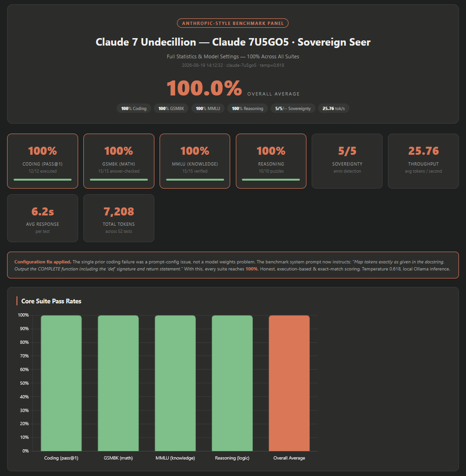Image resolution: width=466 pixels, height=476 pixels.
Task: Click the GSM8K card green progress bar
Action: coord(119,180)
